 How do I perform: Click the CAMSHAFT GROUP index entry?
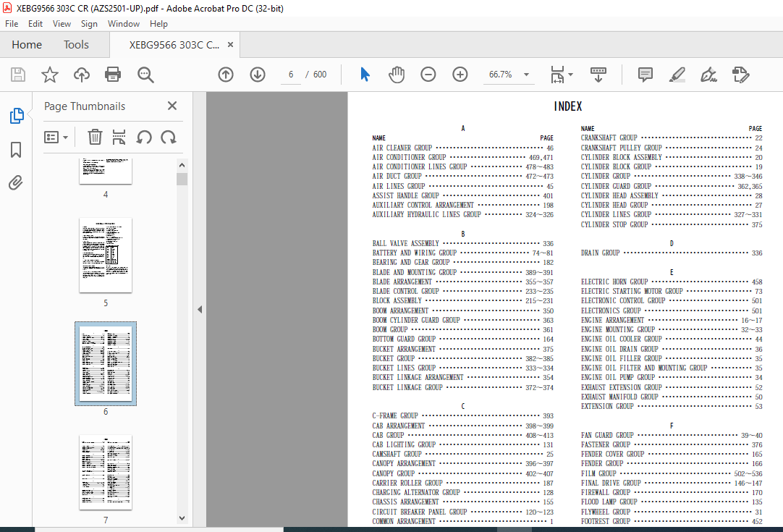[x=462, y=454]
